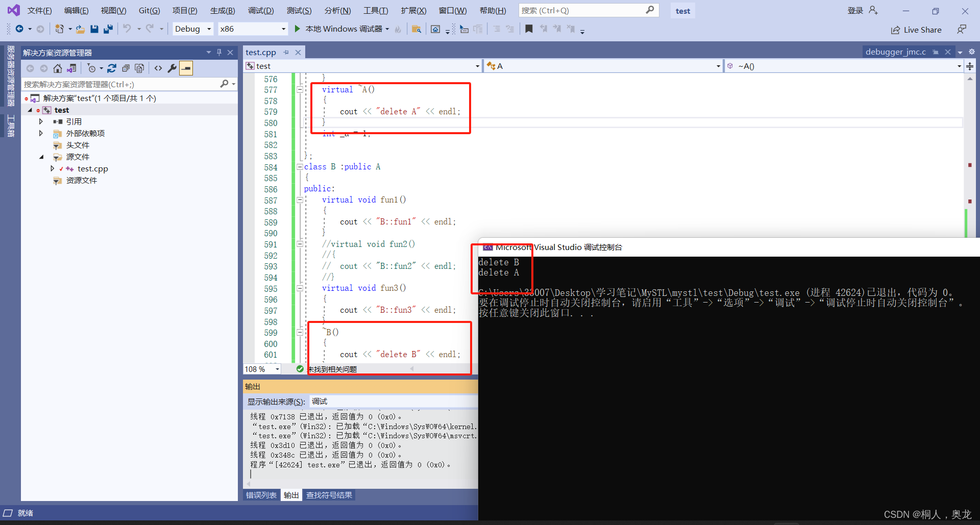Save the current file with the disk icon
980x525 pixels.
point(94,29)
